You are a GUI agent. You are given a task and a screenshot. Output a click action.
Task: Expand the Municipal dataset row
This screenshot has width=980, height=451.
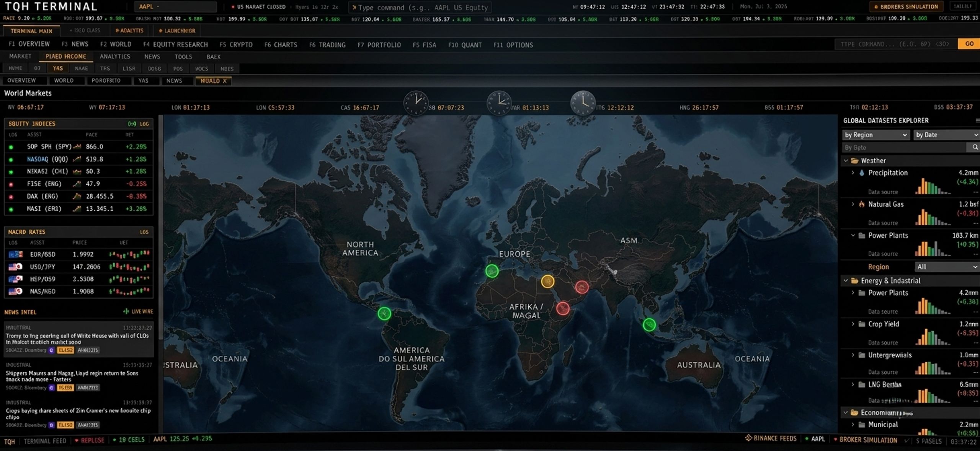point(853,425)
